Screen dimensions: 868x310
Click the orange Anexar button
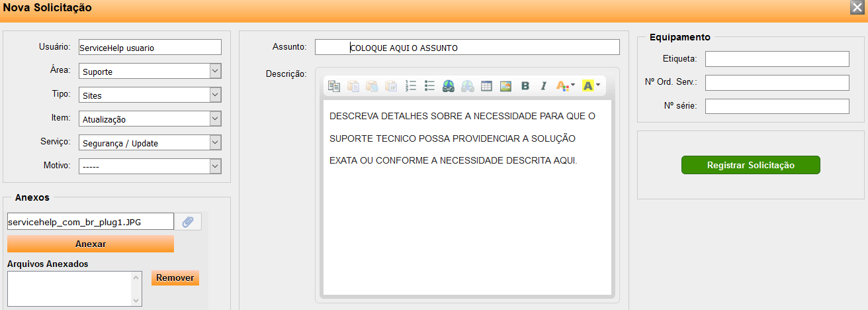point(91,244)
